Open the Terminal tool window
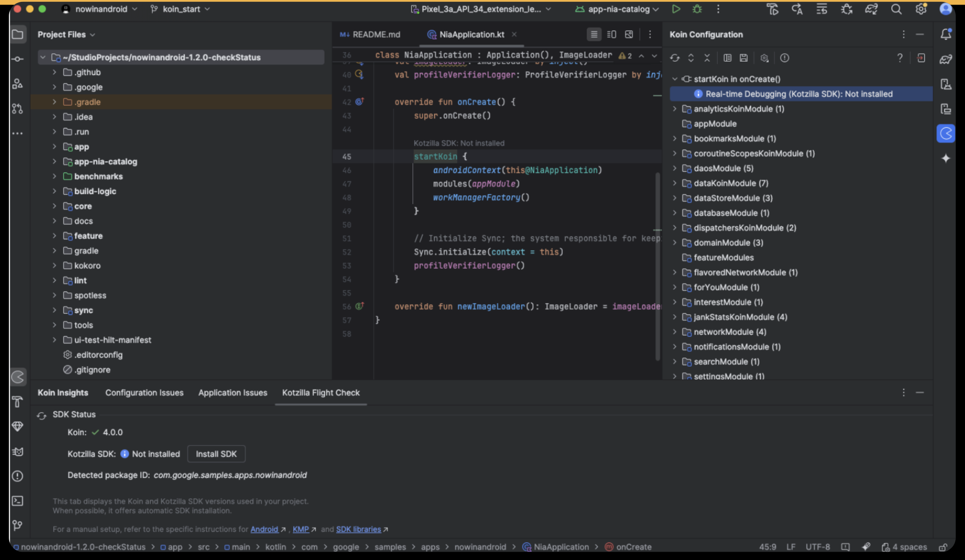This screenshot has height=560, width=965. click(x=18, y=501)
